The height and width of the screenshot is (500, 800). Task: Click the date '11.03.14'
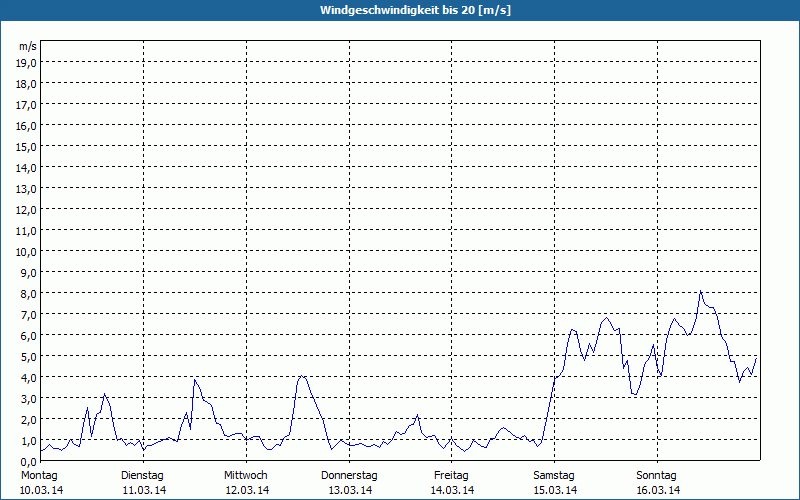144,490
